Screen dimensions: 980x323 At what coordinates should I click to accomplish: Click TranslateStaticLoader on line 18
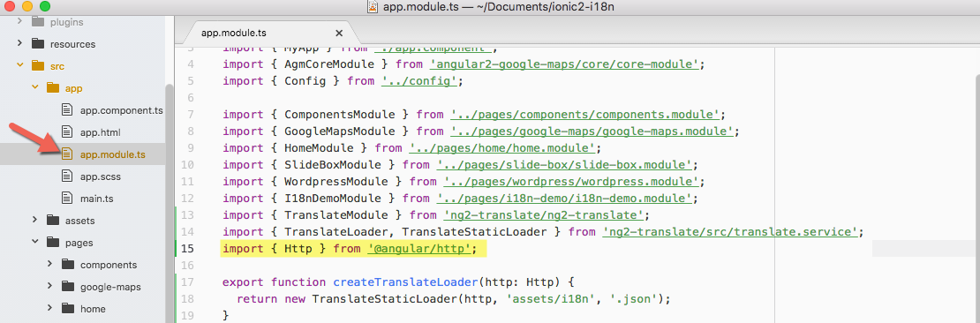pyautogui.click(x=385, y=298)
